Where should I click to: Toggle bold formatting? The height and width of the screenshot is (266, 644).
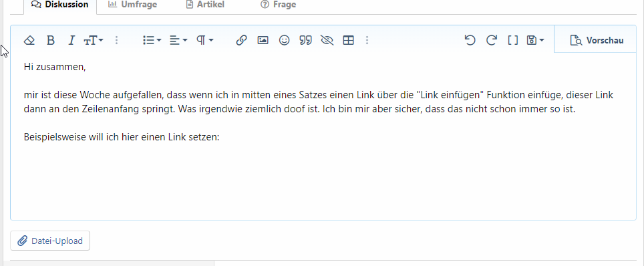point(51,40)
